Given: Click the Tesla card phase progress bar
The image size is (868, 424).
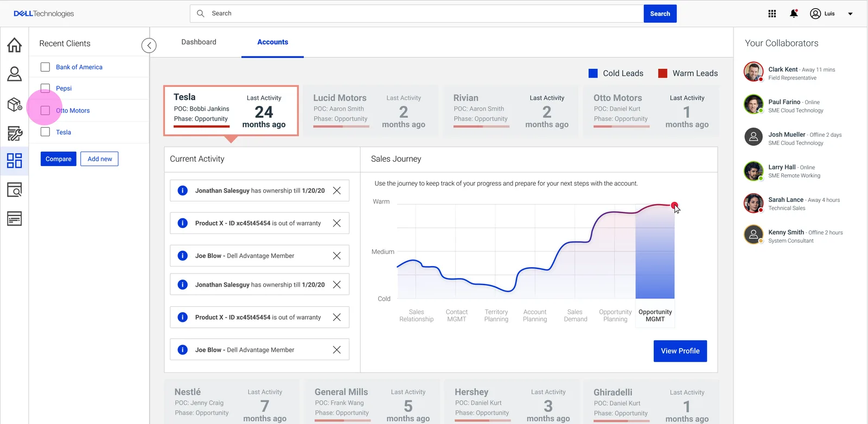Looking at the screenshot, I should (x=202, y=126).
